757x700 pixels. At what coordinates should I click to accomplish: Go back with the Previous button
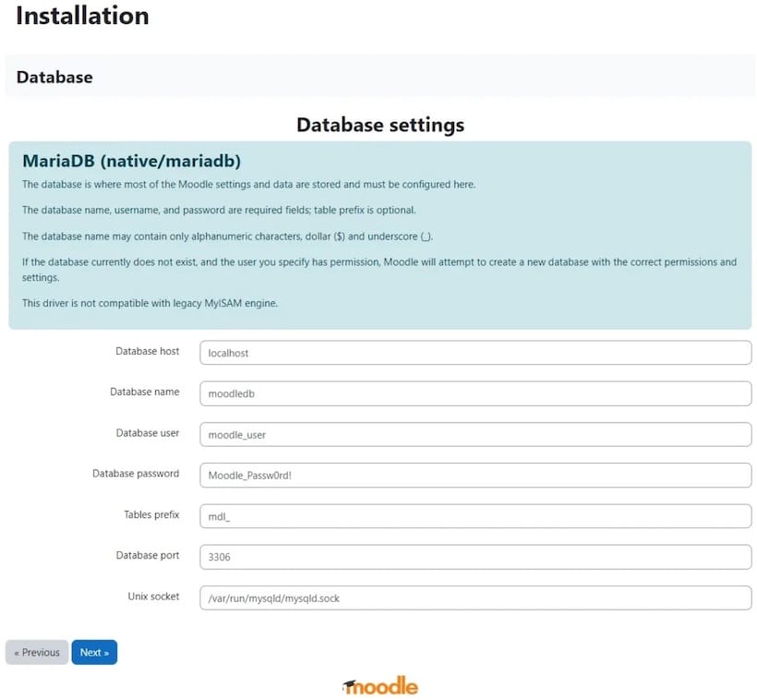(37, 652)
